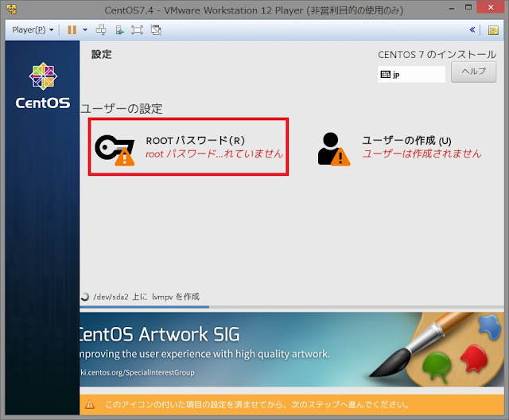Open the VMware notes/library icon

[493, 30]
